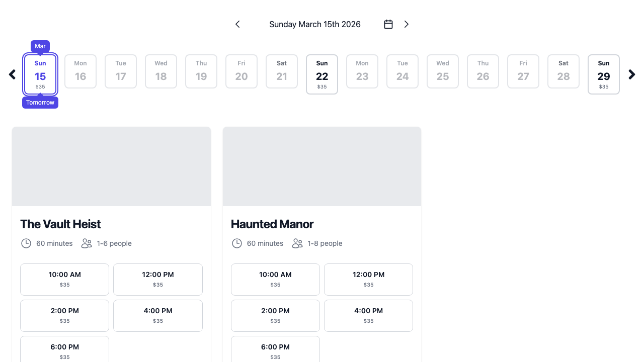Screen dimensions: 644x362
Task: Select the Sun 29 date
Action: (603, 74)
